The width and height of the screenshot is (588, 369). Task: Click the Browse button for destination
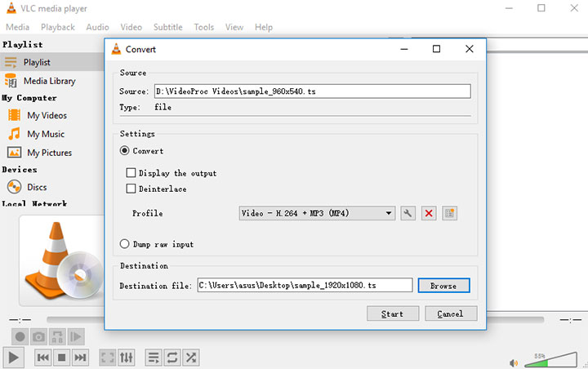point(443,286)
